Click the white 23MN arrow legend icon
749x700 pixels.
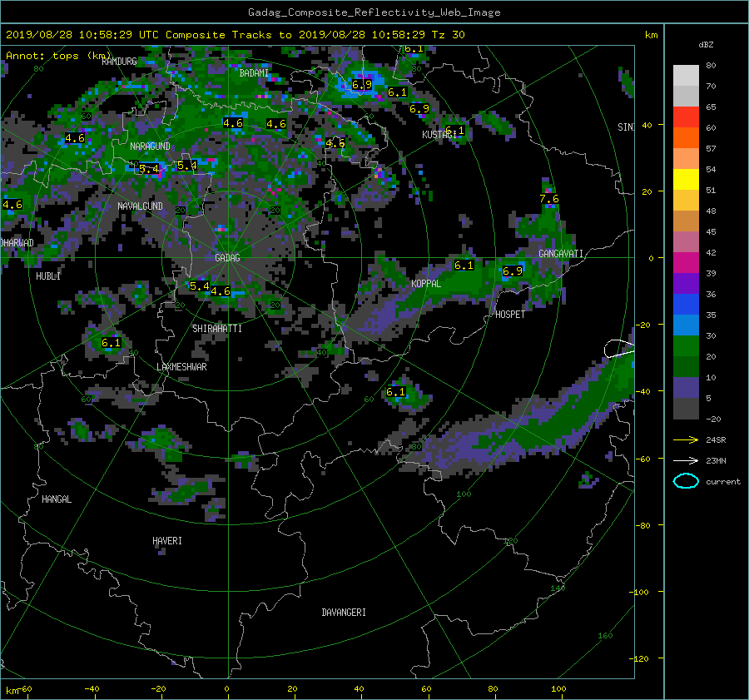pyautogui.click(x=686, y=460)
